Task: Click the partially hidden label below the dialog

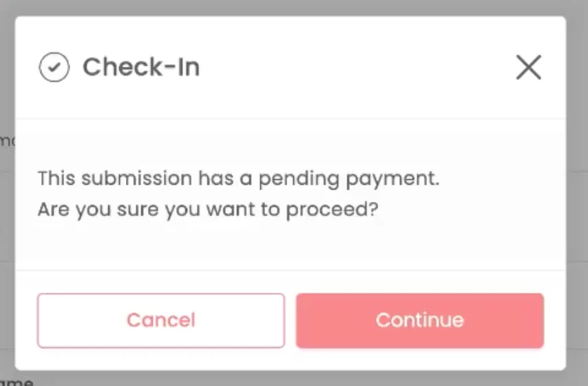Action: (x=17, y=383)
